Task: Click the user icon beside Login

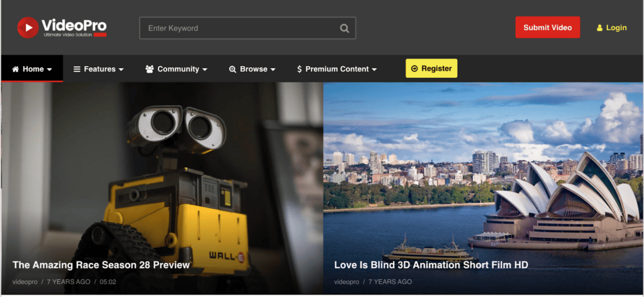Action: [x=599, y=28]
